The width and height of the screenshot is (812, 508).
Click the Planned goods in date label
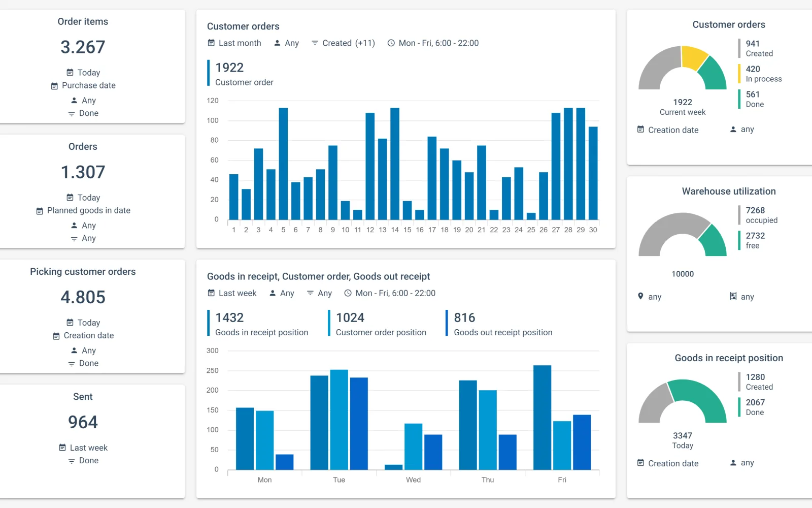[x=89, y=210]
